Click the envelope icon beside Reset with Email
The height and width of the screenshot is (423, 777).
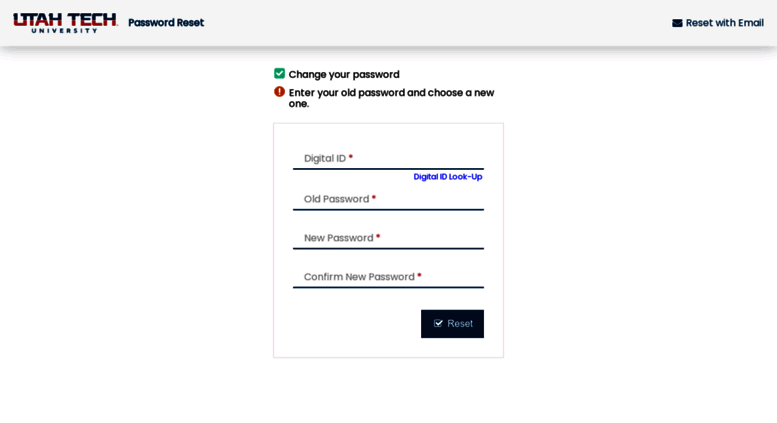point(677,23)
